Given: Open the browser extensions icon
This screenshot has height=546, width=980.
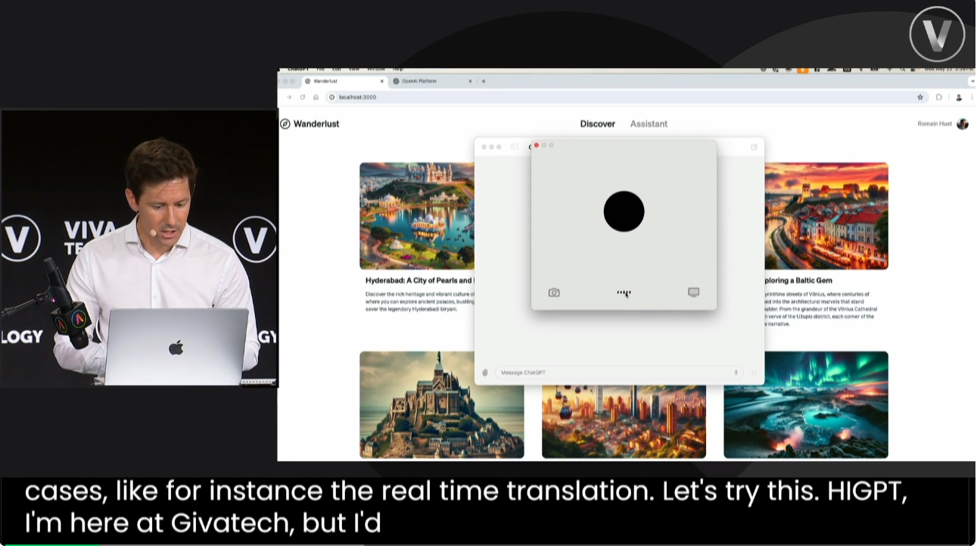Looking at the screenshot, I should click(939, 97).
